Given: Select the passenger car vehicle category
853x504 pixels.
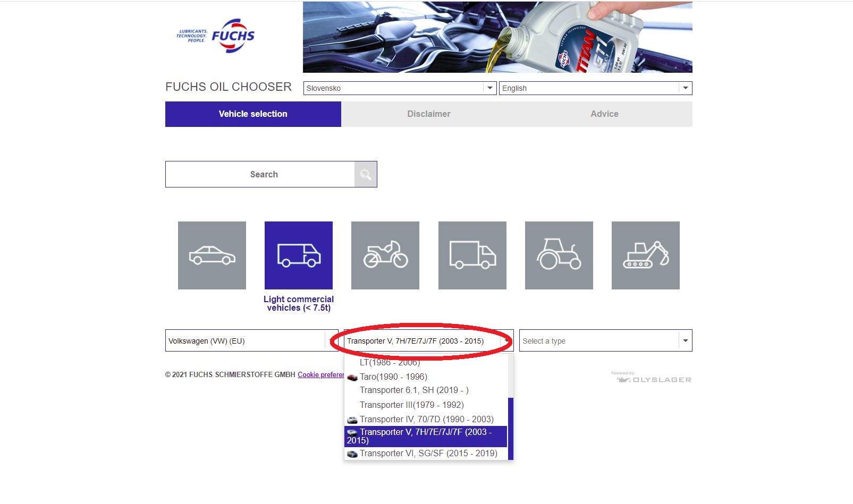Looking at the screenshot, I should click(x=212, y=255).
